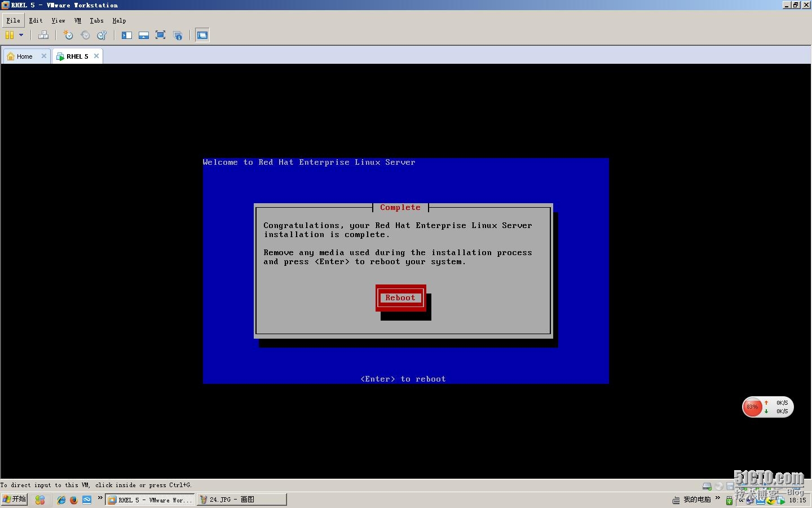Open the View menu
The height and width of the screenshot is (508, 812).
pyautogui.click(x=58, y=20)
